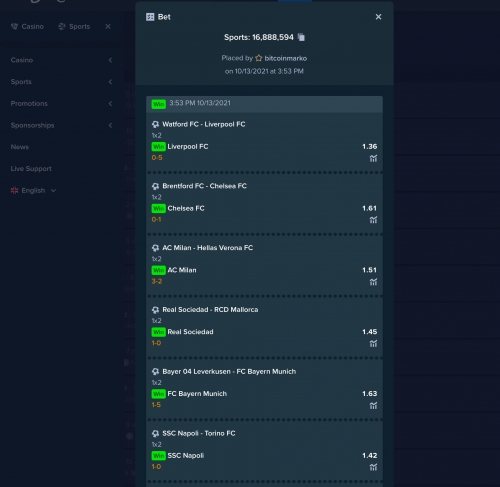Copy the bet ID 16,888,594
Screen dimensions: 500x487
301,37
